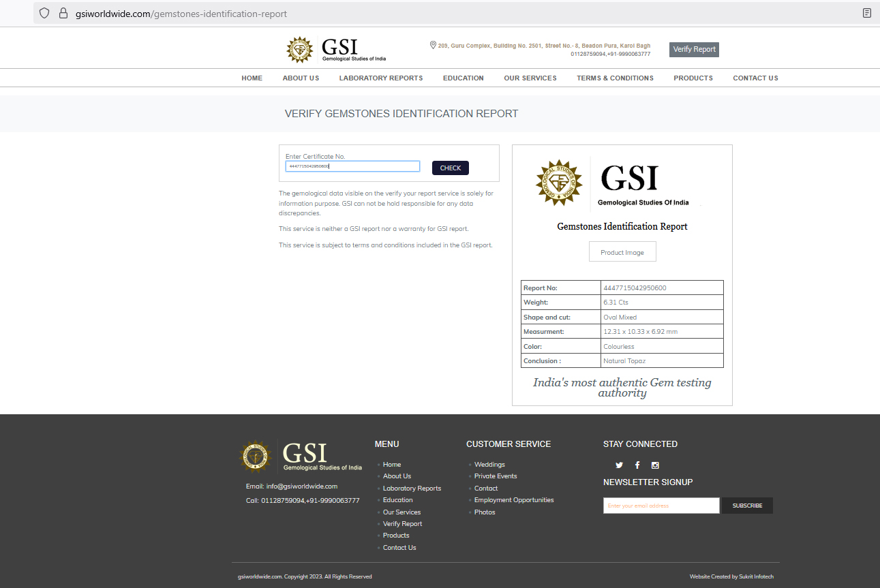The height and width of the screenshot is (588, 880).
Task: Open the Facebook social icon
Action: (x=637, y=465)
